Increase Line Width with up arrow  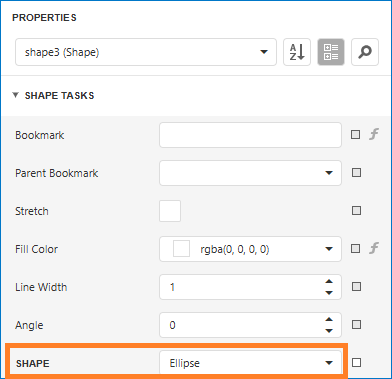[x=329, y=281]
